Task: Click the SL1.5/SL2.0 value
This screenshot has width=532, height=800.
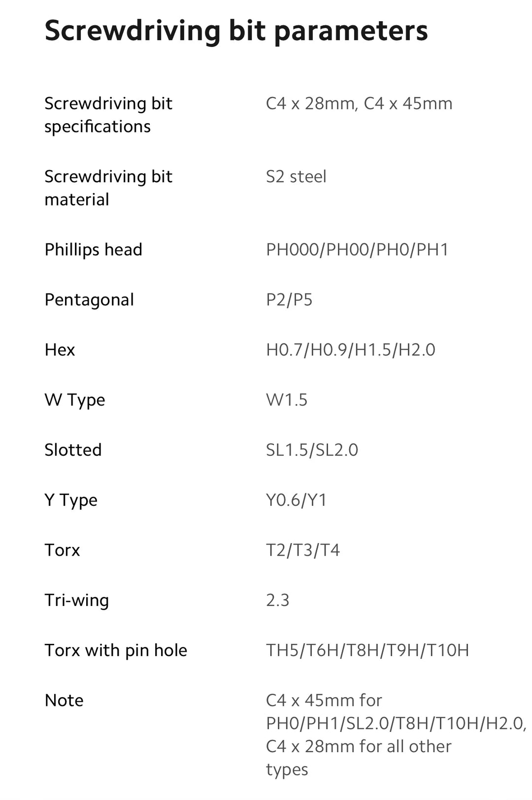Action: [312, 450]
